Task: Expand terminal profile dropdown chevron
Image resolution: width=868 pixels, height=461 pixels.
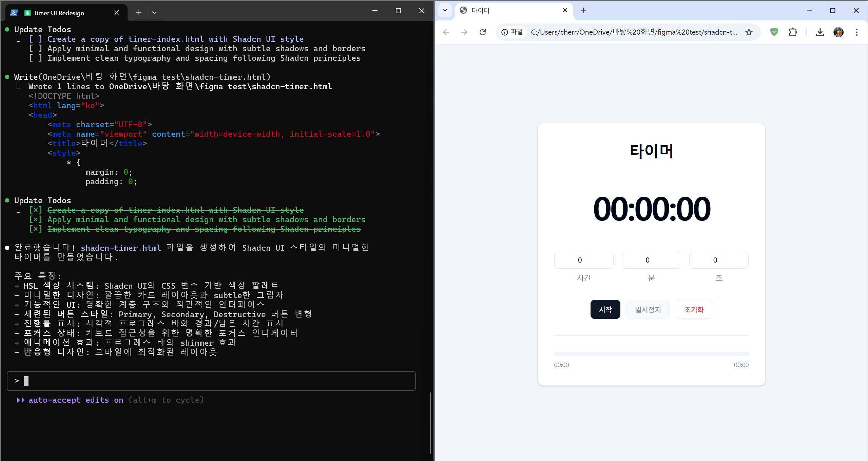Action: pos(154,13)
